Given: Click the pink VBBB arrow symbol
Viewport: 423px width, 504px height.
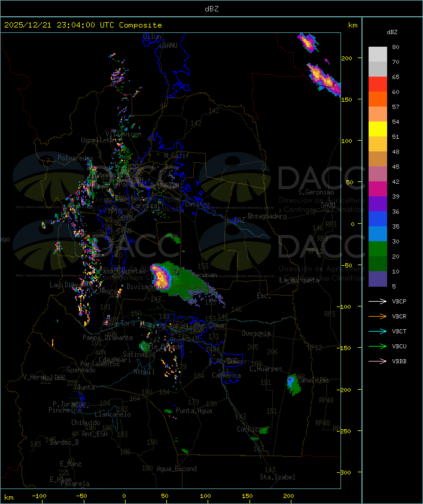Looking at the screenshot, I should (378, 361).
